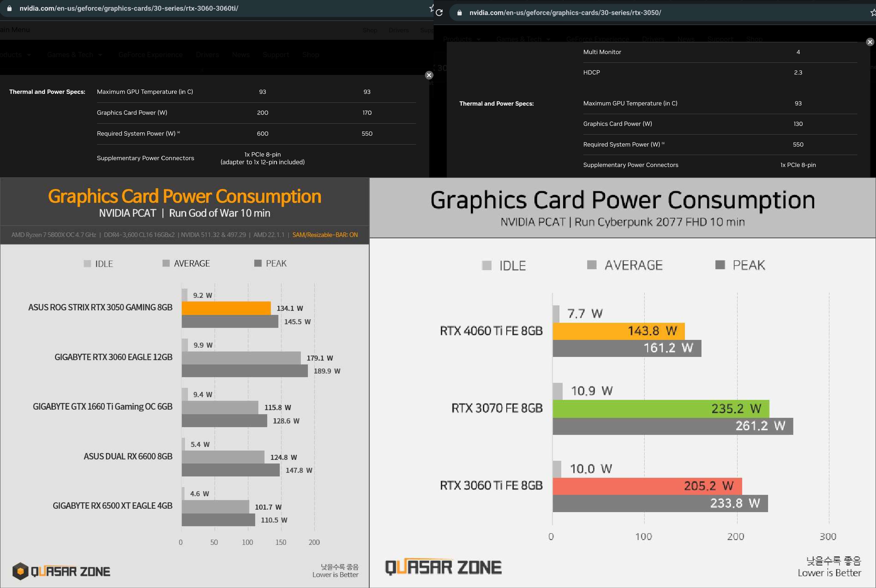This screenshot has width=876, height=588.
Task: Expand the Products dropdown in the RTX 3050 window
Action: pyautogui.click(x=462, y=39)
